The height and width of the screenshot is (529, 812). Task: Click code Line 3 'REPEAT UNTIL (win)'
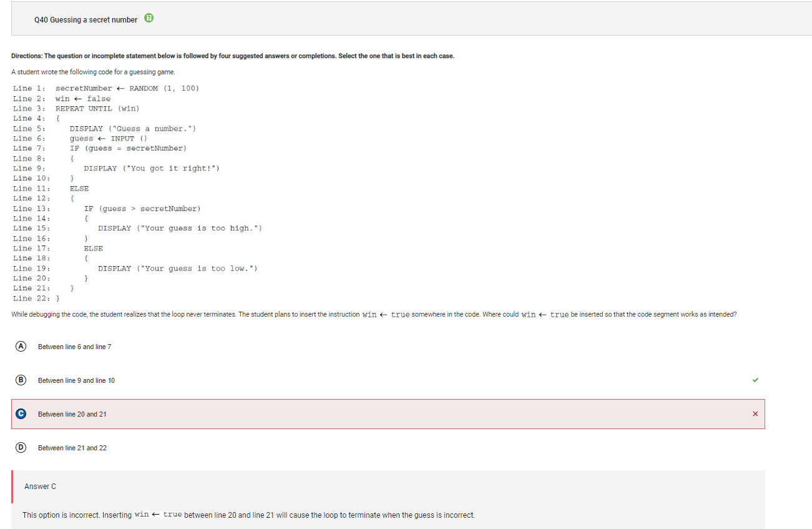click(x=97, y=109)
